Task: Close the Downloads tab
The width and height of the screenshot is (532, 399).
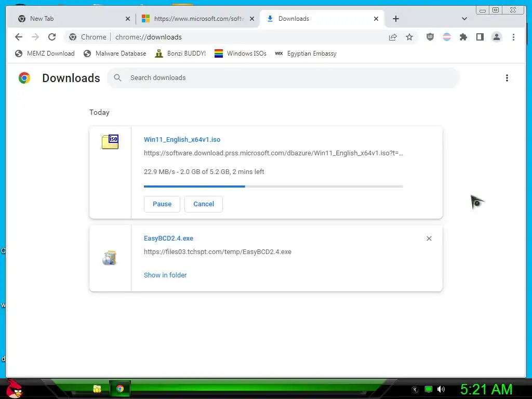Action: [376, 19]
